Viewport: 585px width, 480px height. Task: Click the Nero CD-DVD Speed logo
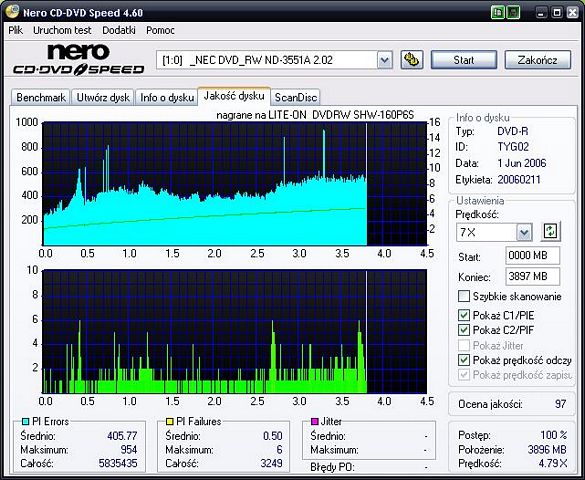79,59
